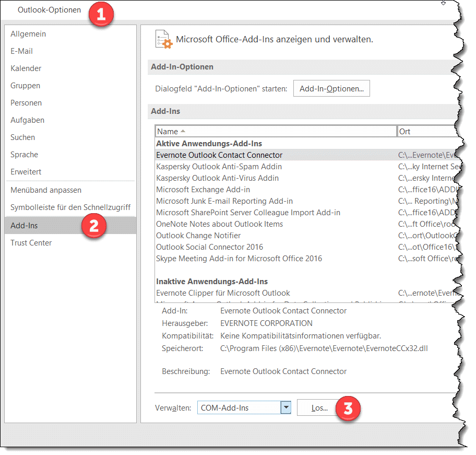The image size is (476, 455).
Task: Click the Add-Ins page gear document icon
Action: click(164, 40)
